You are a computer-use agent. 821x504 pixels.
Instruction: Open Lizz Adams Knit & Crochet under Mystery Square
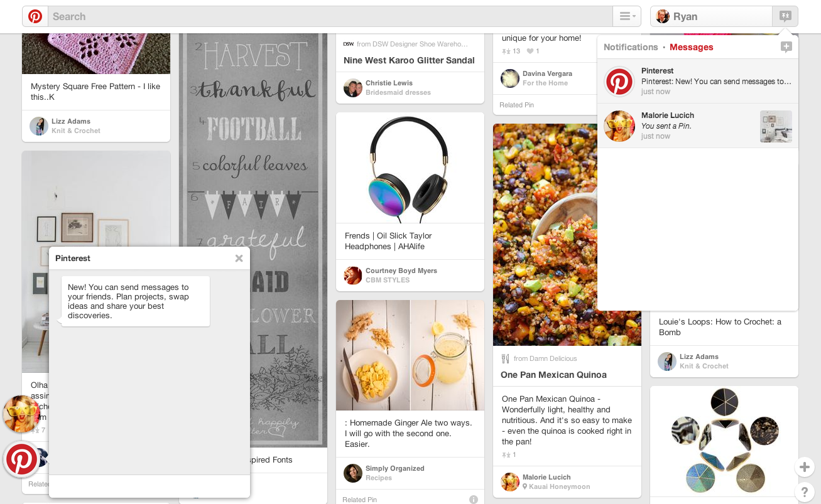point(75,126)
